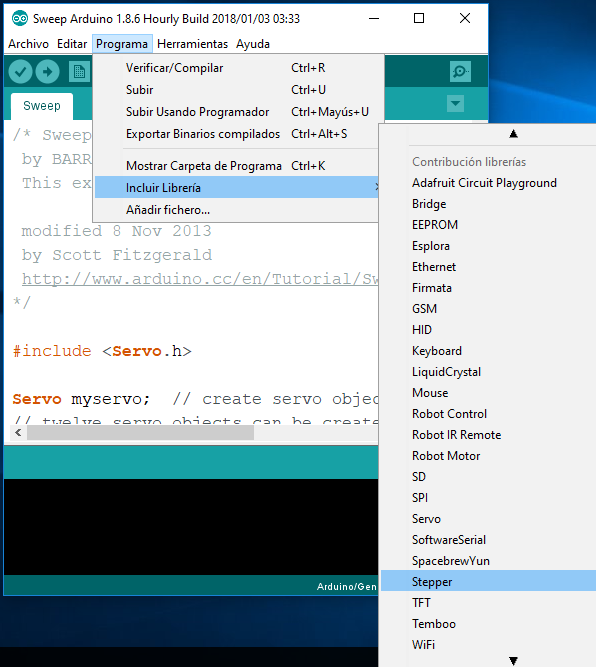The width and height of the screenshot is (596, 667).
Task: Click the horizontal scrollbar left arrow
Action: tap(18, 433)
